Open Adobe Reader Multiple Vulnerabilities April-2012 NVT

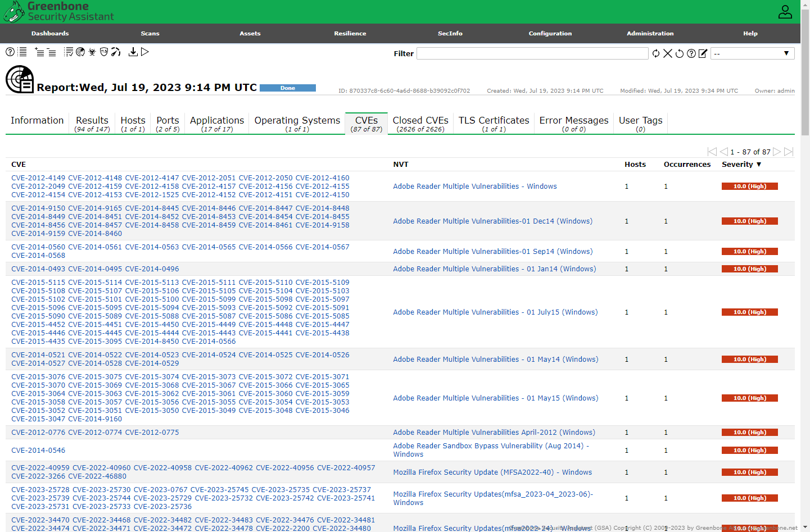pyautogui.click(x=494, y=433)
